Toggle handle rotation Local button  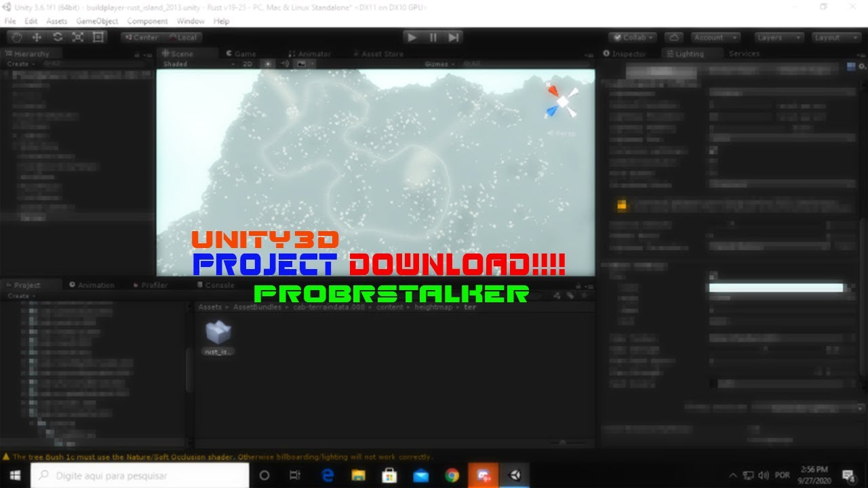[182, 38]
